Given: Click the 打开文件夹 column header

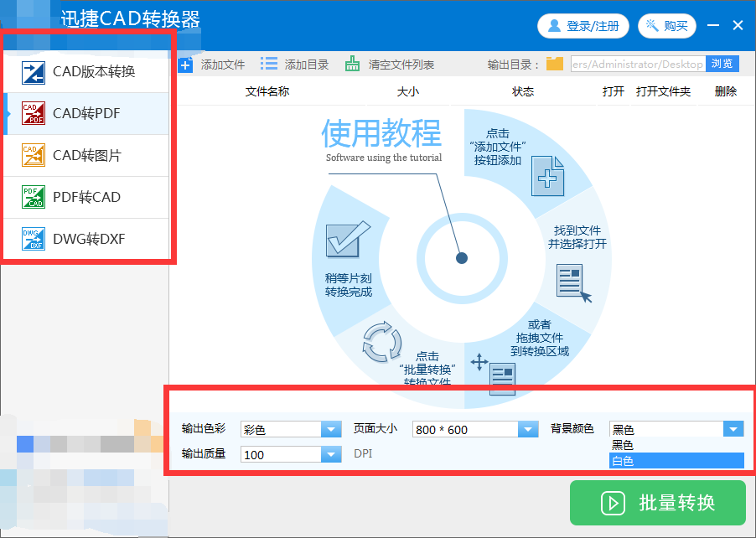Looking at the screenshot, I should pos(664,91).
